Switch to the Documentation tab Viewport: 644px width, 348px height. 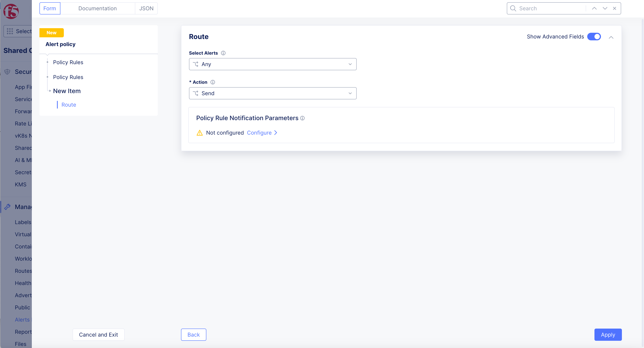click(98, 9)
